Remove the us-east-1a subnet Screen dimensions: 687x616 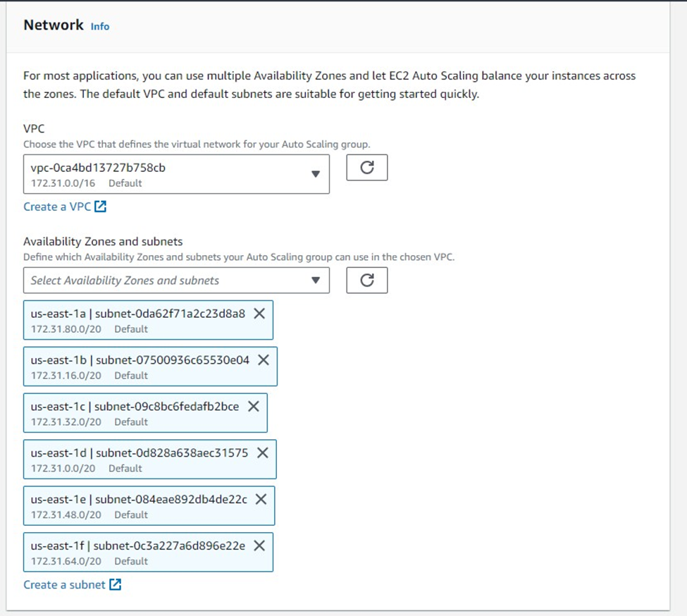point(259,314)
